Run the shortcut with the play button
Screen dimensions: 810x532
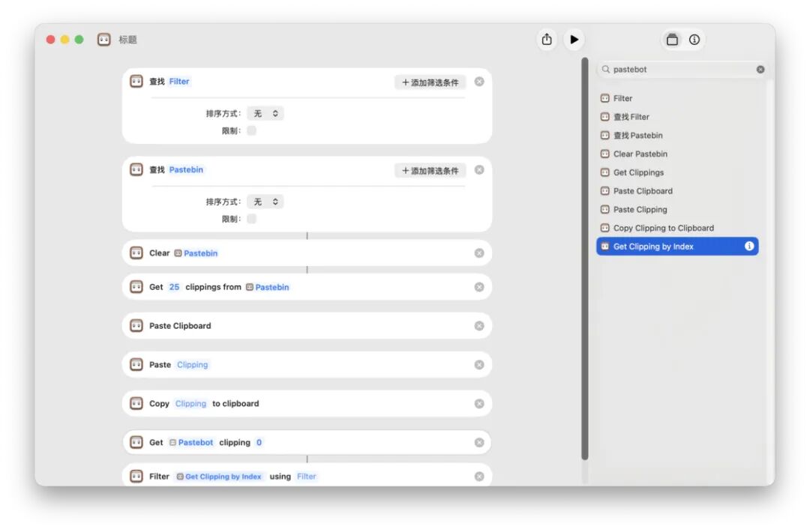coord(574,39)
